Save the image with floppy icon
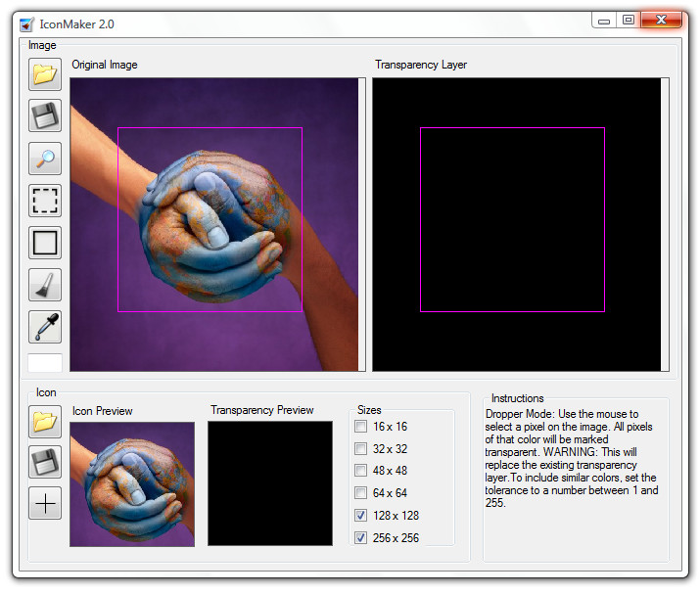This screenshot has height=595, width=700. pyautogui.click(x=45, y=115)
